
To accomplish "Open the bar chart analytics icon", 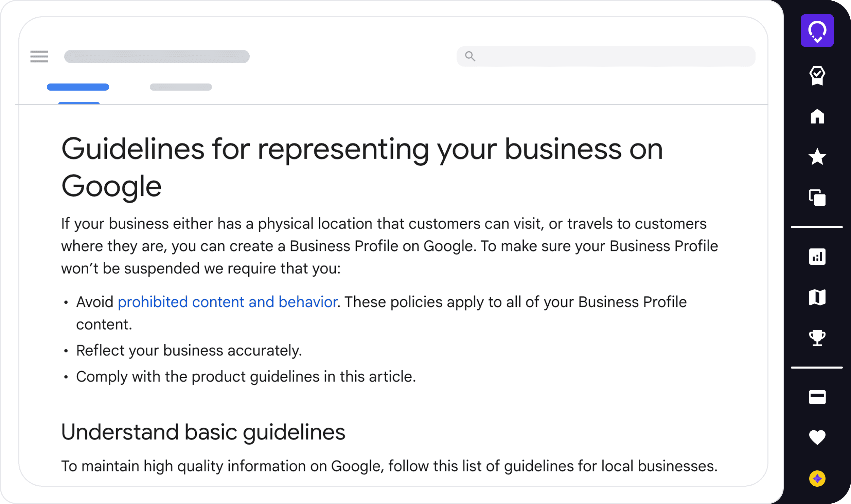I will point(817,257).
